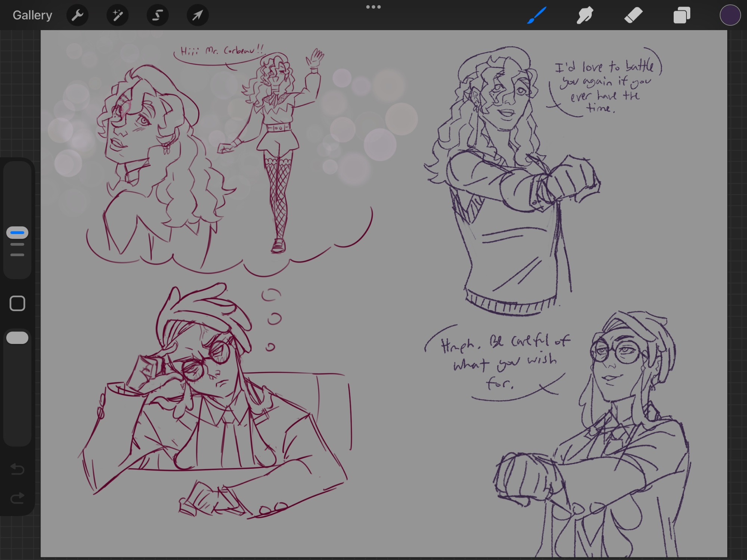This screenshot has width=747, height=560.
Task: Activate the Selection tool
Action: [157, 15]
